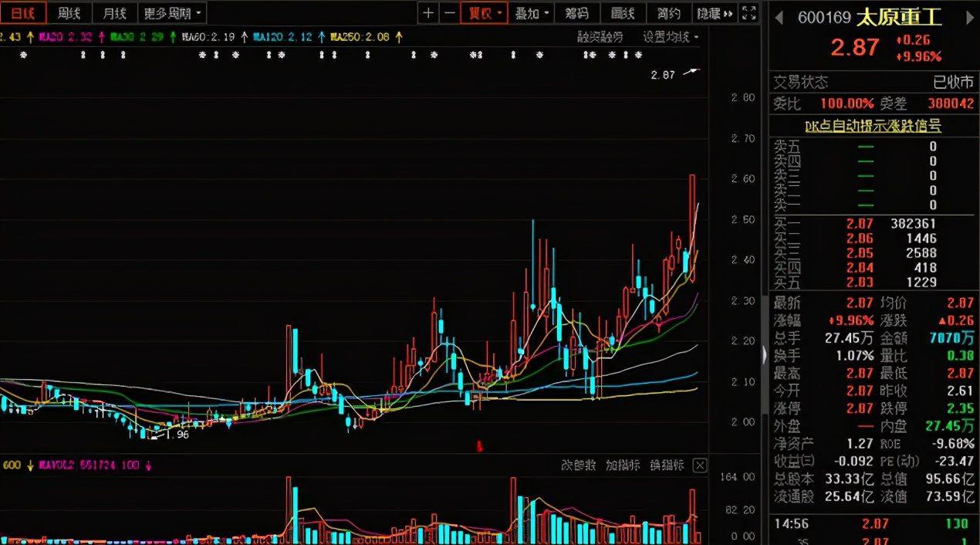The image size is (980, 545).
Task: Click the 买二 bid quantity 1446
Action: 921,238
